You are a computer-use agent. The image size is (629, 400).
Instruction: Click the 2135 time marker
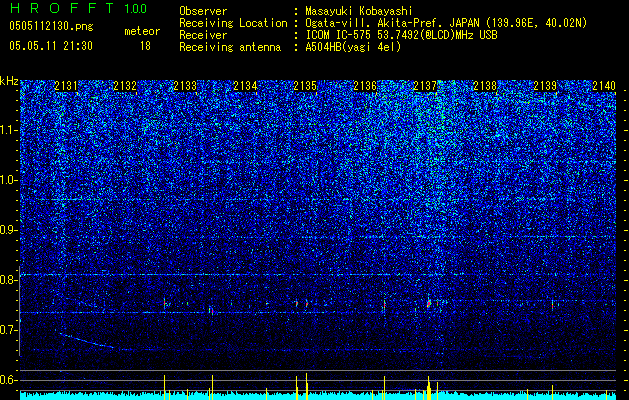(306, 86)
